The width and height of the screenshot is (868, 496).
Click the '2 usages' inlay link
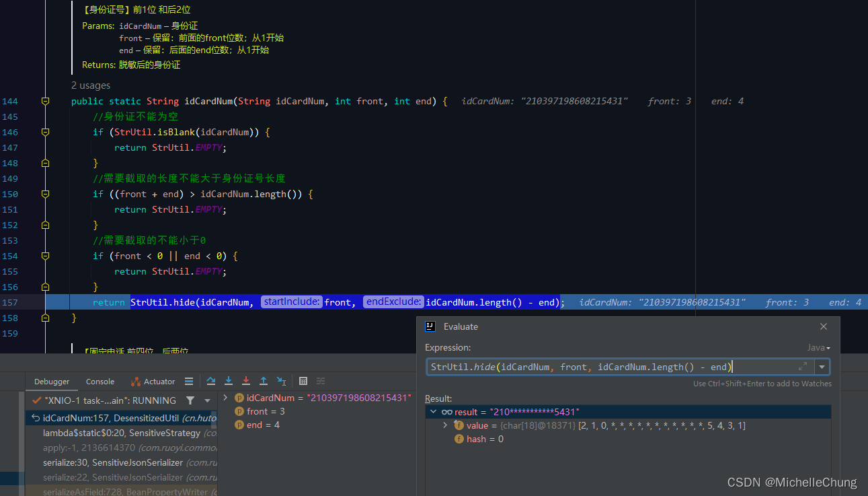[91, 85]
